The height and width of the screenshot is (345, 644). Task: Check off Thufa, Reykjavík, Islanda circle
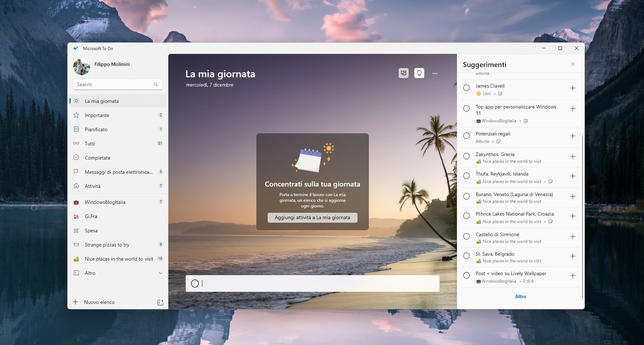pyautogui.click(x=466, y=176)
